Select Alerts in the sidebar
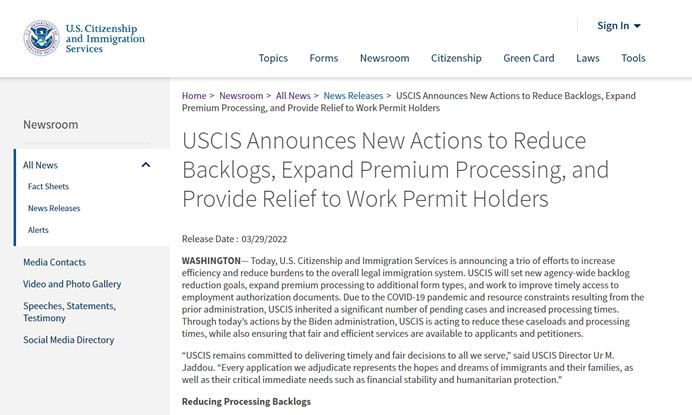The image size is (692, 415). pyautogui.click(x=38, y=230)
